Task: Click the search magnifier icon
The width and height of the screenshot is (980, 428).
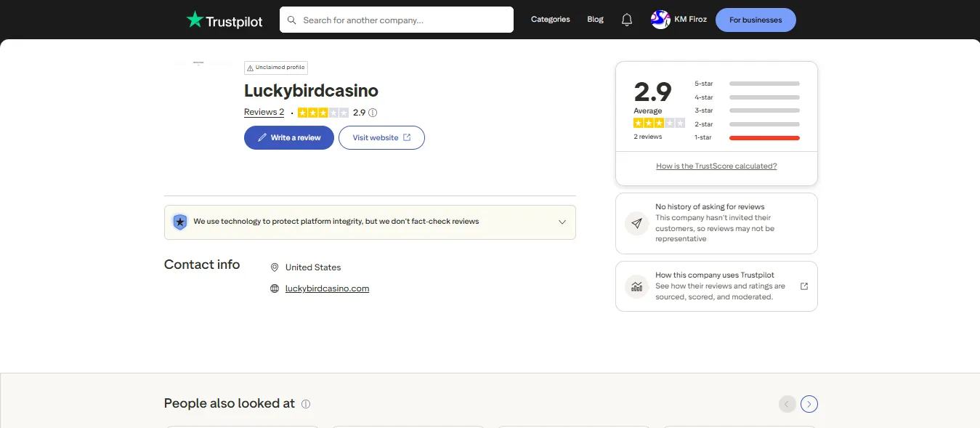Action: coord(292,20)
